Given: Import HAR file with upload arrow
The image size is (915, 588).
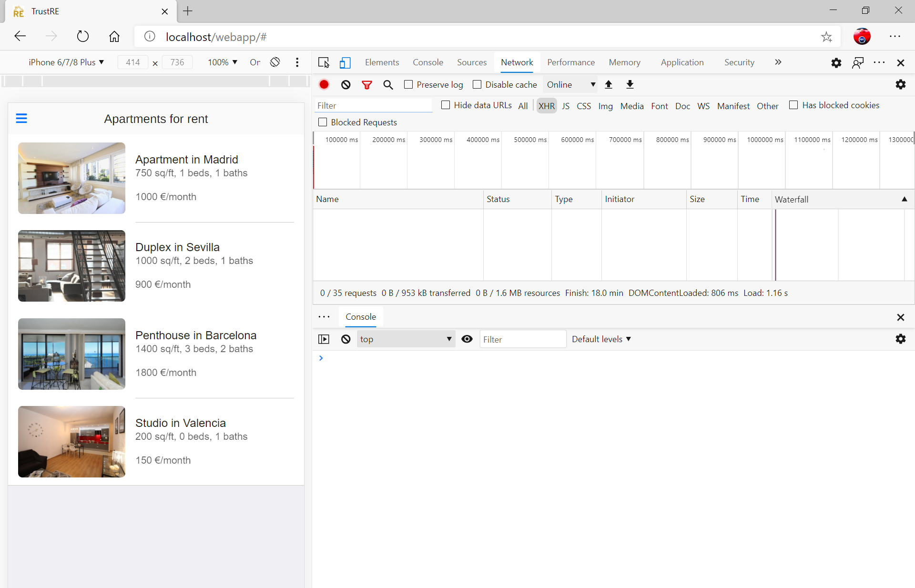Looking at the screenshot, I should 609,84.
